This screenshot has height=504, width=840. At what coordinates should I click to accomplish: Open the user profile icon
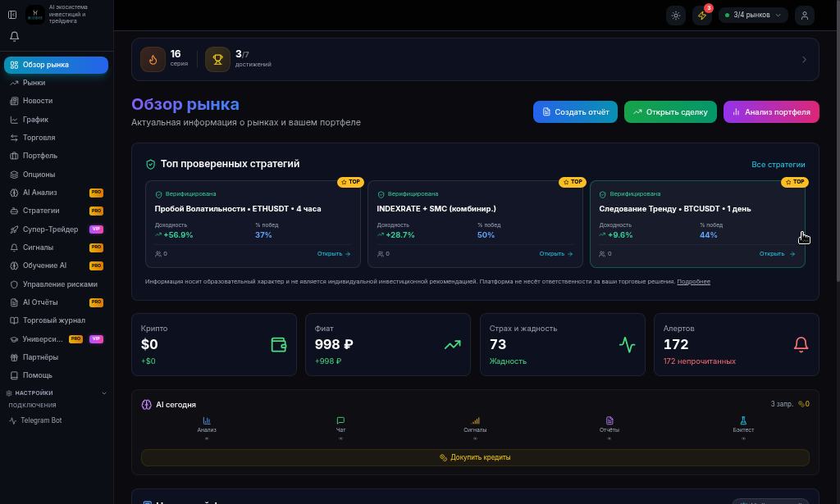[x=804, y=16]
